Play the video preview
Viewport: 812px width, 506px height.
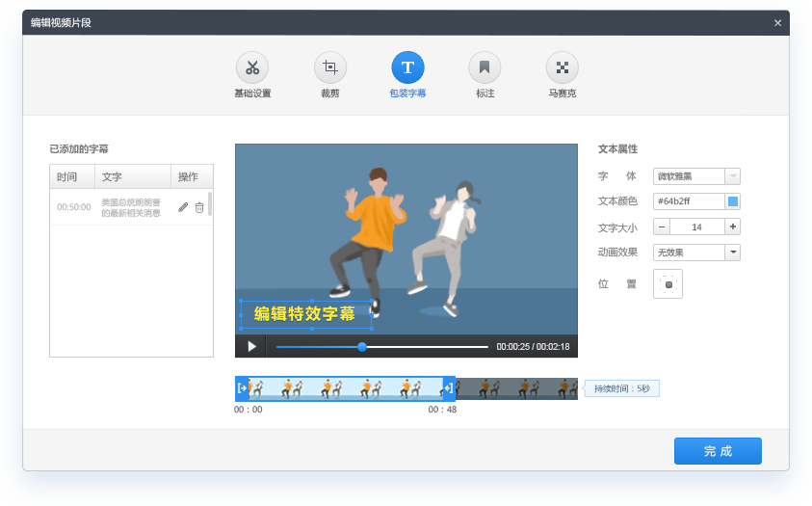[251, 346]
